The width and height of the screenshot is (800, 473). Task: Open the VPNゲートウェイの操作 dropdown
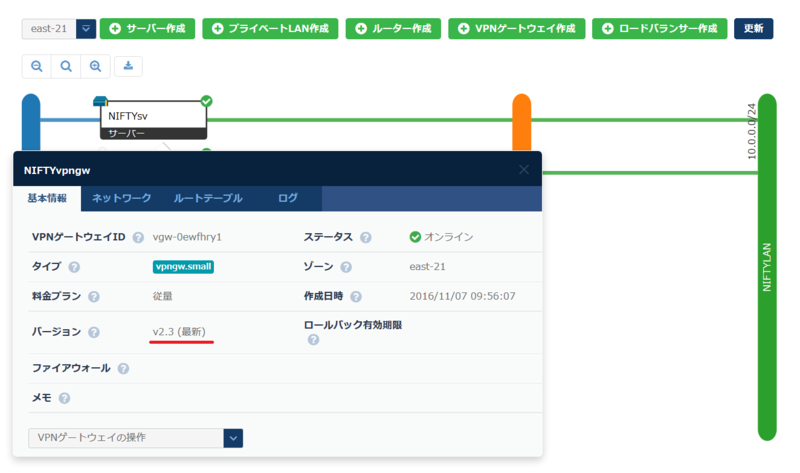click(x=233, y=438)
